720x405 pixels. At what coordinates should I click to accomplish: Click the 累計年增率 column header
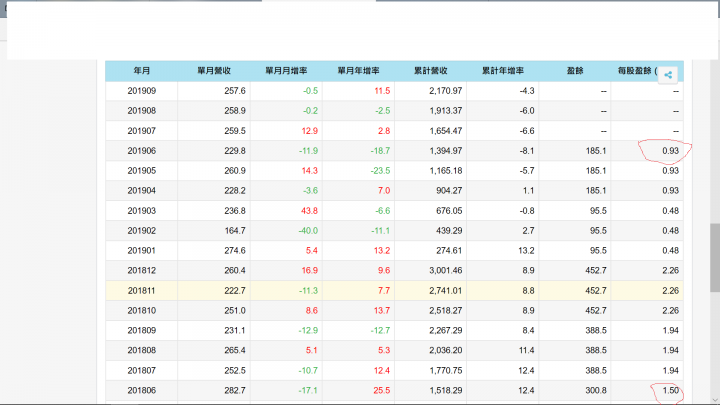point(503,71)
